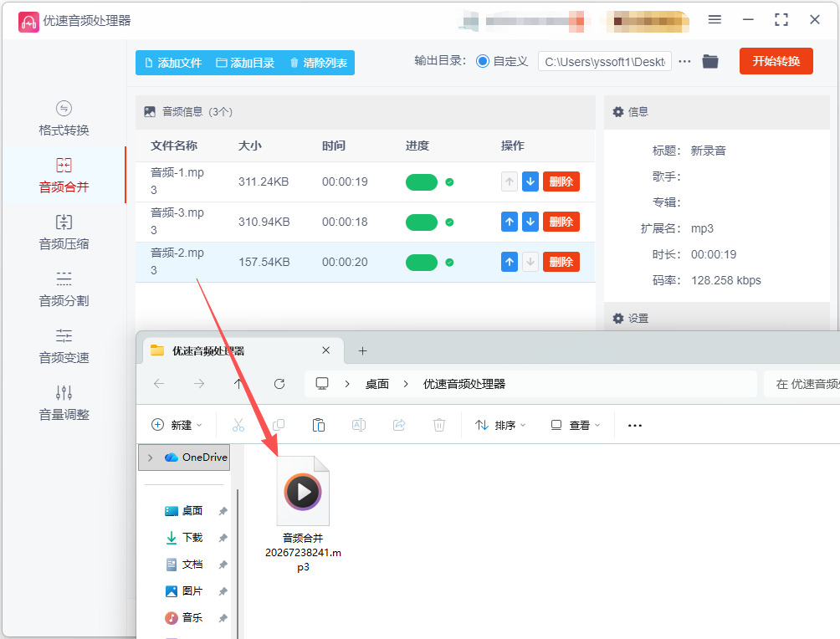Delete 音频-2.mp3 from the list

coord(561,262)
